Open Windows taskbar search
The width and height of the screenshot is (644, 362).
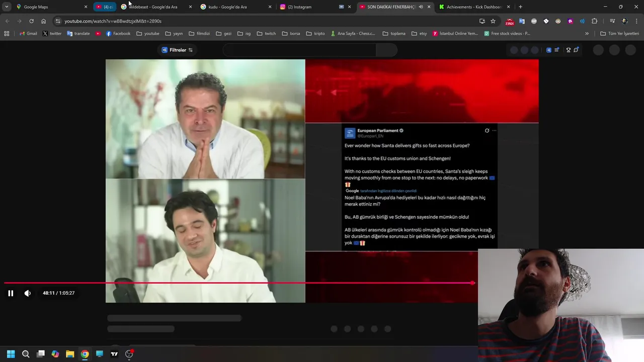[x=26, y=354]
